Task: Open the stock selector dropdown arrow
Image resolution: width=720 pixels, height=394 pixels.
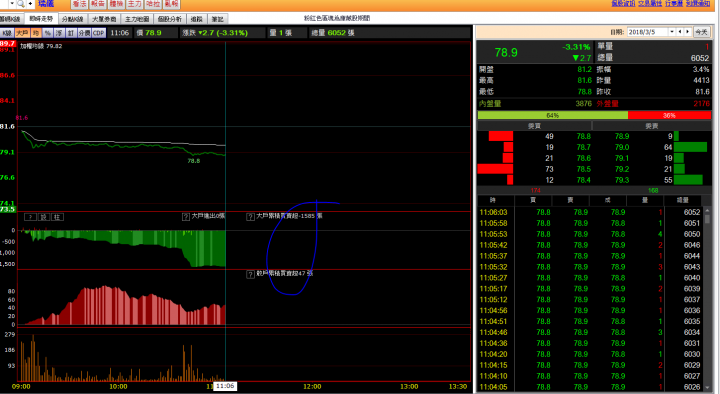Action: click(12, 4)
